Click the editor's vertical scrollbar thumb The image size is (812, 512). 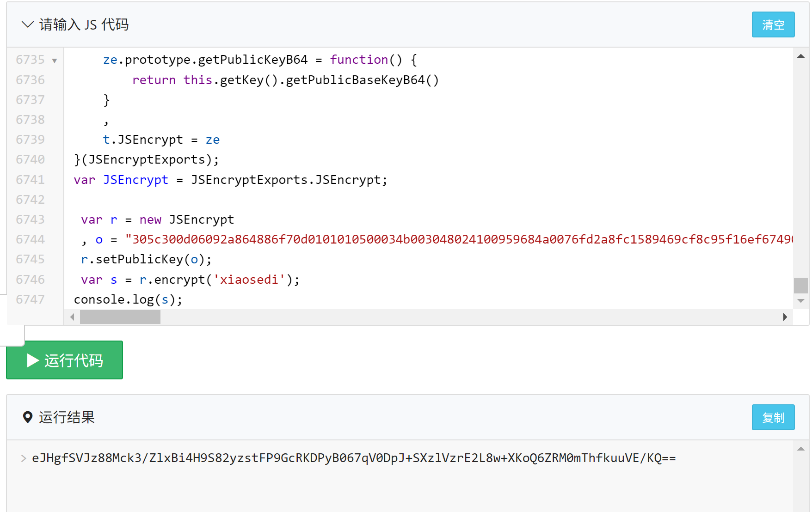[x=801, y=285]
